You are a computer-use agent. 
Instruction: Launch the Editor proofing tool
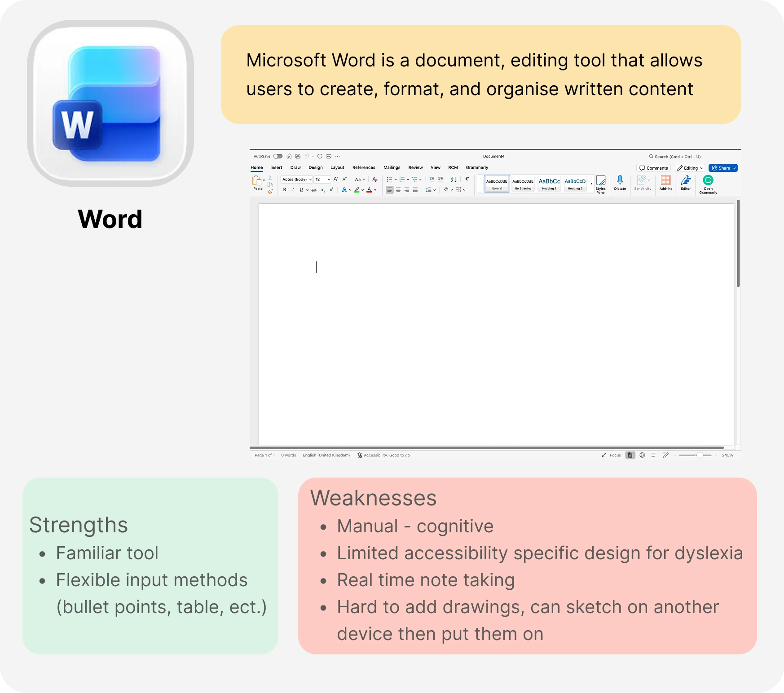(x=686, y=183)
